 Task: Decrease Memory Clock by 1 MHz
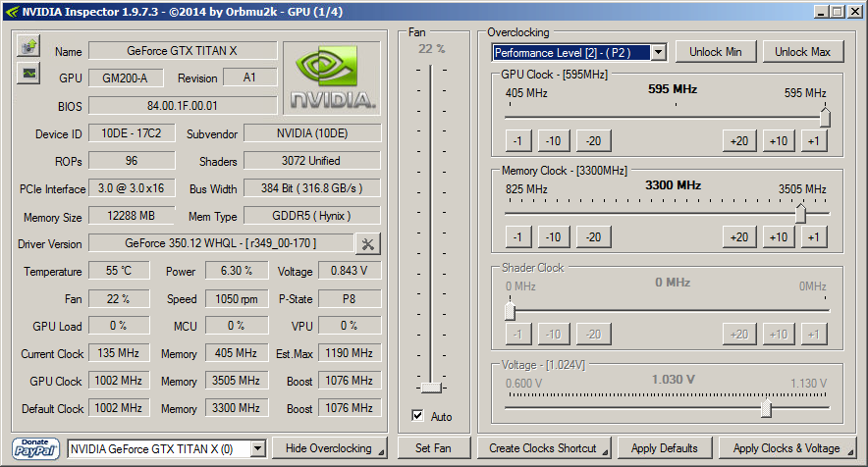pos(518,237)
